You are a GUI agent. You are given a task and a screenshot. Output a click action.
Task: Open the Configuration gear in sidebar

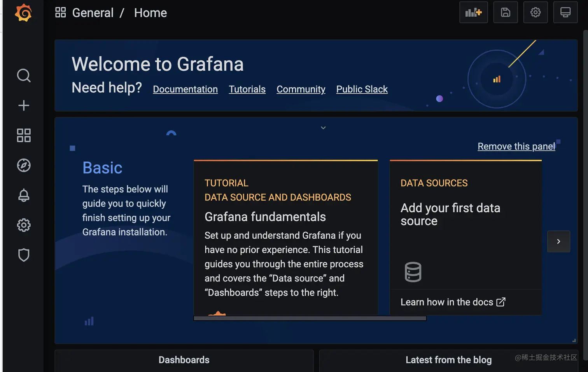[24, 225]
